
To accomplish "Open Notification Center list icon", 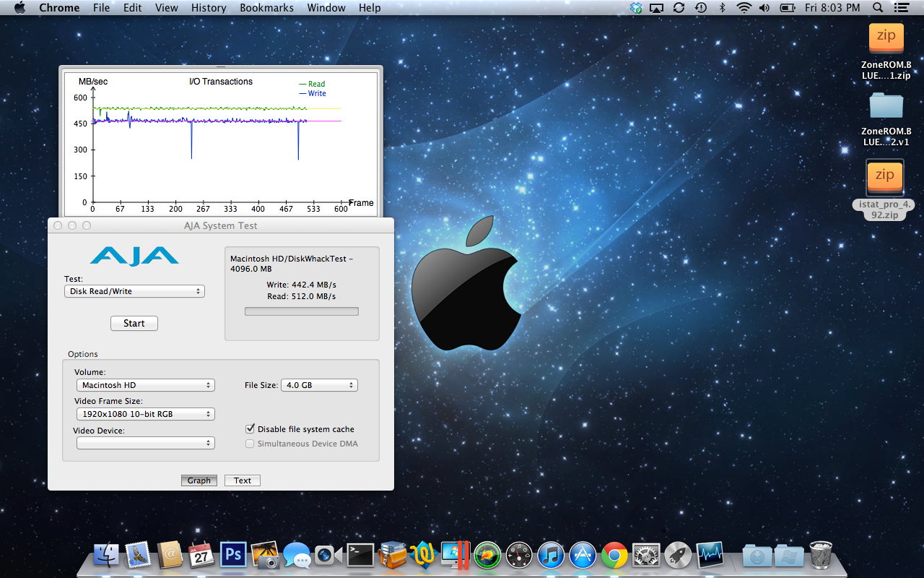I will click(x=900, y=8).
